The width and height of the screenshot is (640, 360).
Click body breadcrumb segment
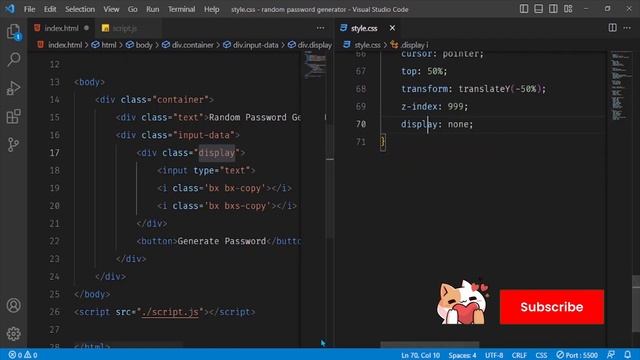coord(139,45)
